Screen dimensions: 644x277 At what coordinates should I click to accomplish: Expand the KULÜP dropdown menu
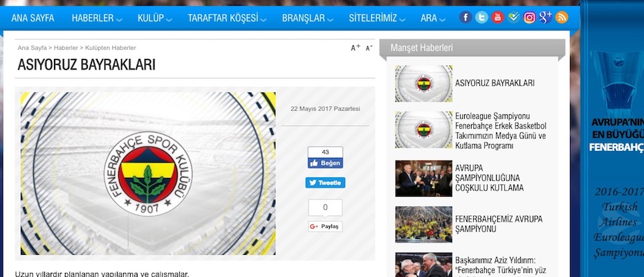point(155,18)
